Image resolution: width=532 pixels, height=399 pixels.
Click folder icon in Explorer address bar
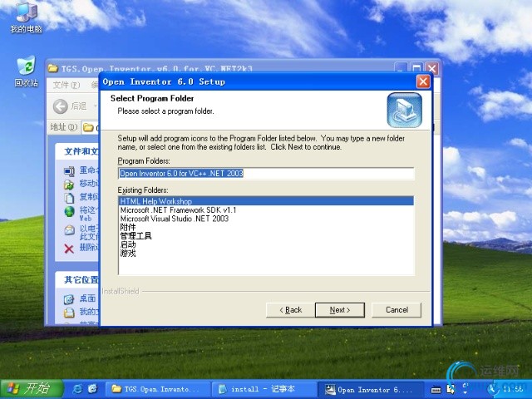coord(88,127)
